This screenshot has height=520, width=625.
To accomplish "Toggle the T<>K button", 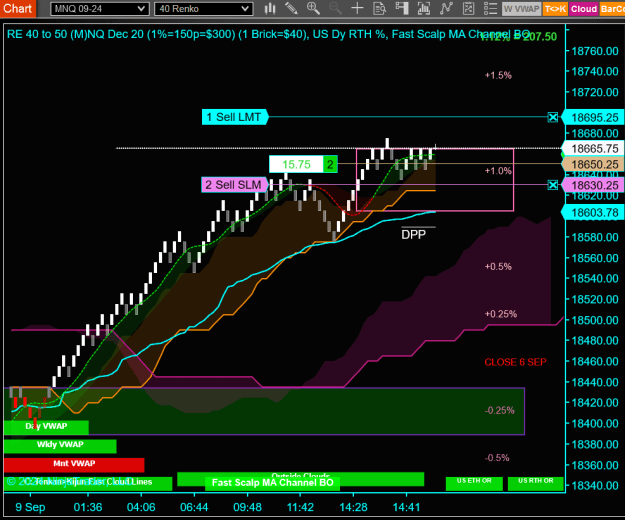I will 555,9.
